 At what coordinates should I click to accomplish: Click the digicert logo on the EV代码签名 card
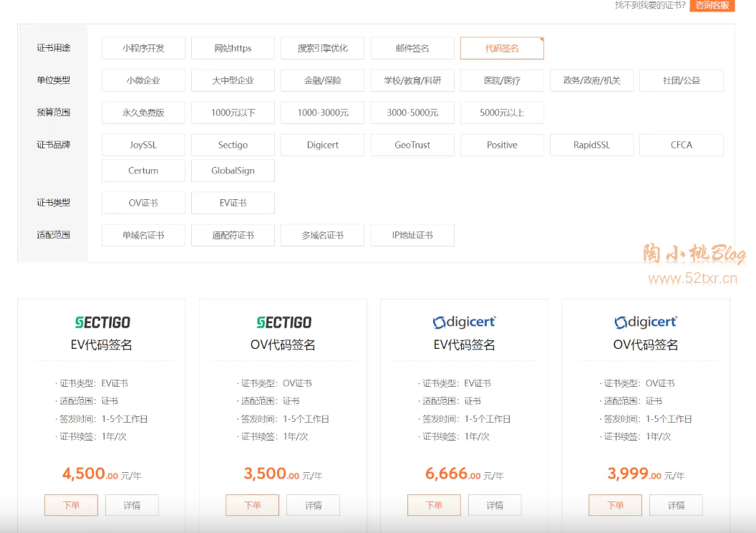coord(464,322)
